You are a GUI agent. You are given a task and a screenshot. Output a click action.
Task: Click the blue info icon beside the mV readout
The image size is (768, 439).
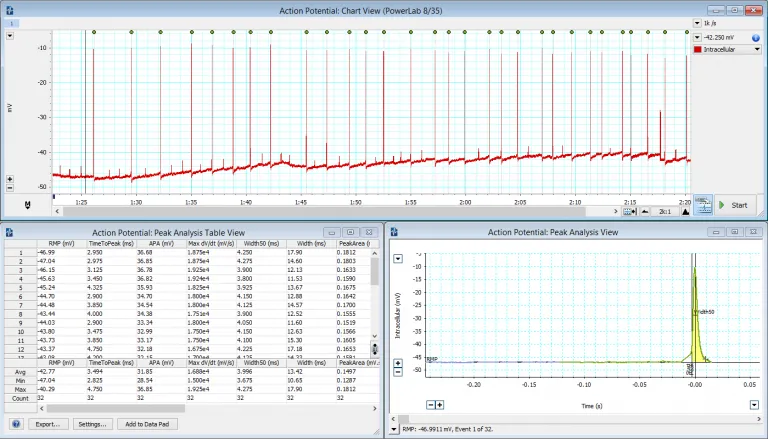click(756, 36)
